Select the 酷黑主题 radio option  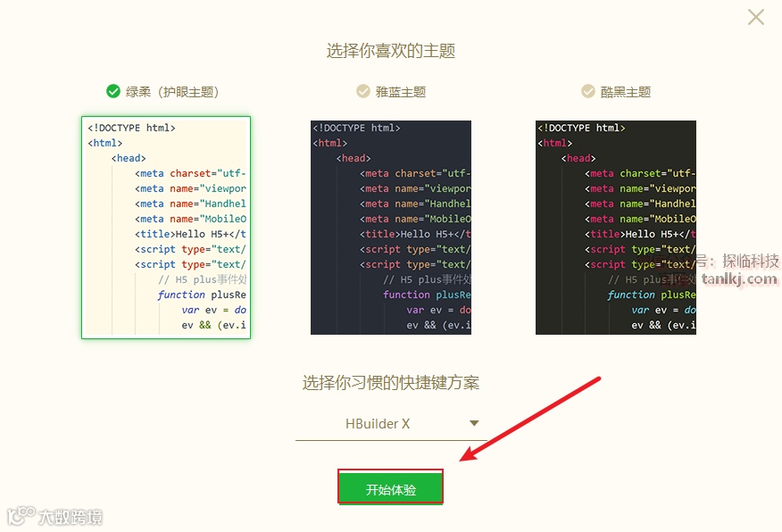pyautogui.click(x=588, y=91)
